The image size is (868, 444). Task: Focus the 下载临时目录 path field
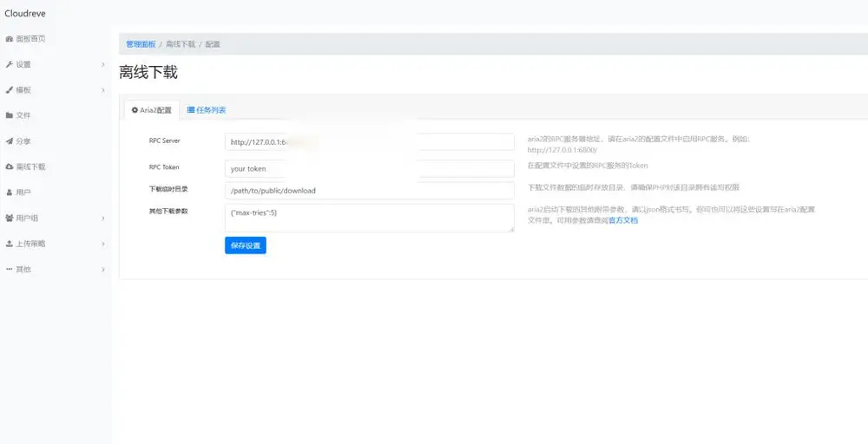[x=369, y=190]
